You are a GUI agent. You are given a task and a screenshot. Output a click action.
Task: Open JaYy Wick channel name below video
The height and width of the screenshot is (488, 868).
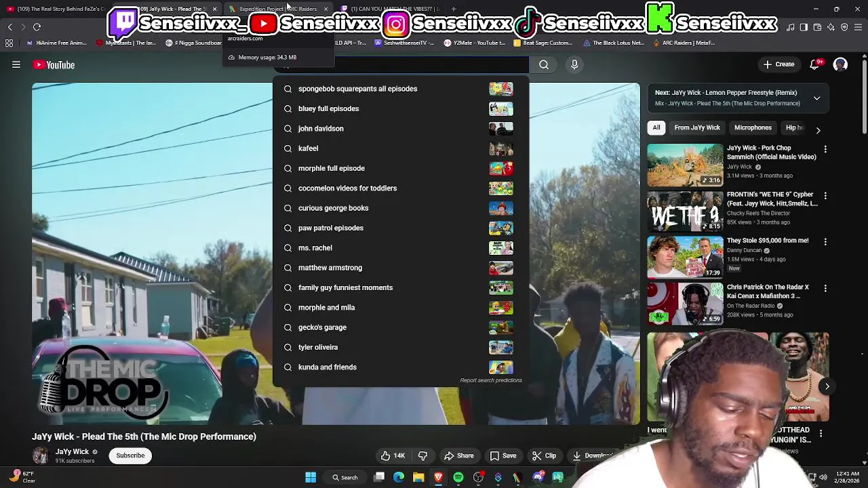tap(72, 451)
